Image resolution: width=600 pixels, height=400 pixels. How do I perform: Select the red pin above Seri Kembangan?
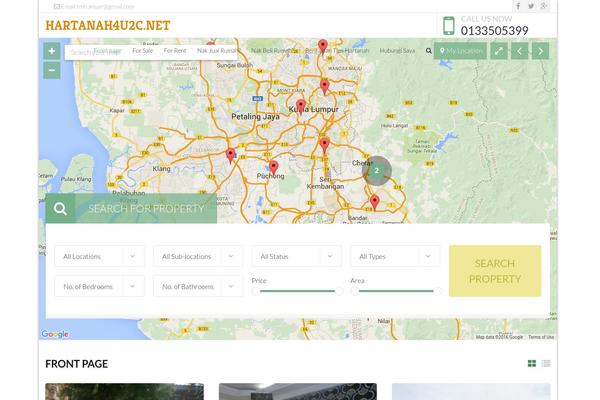click(324, 145)
